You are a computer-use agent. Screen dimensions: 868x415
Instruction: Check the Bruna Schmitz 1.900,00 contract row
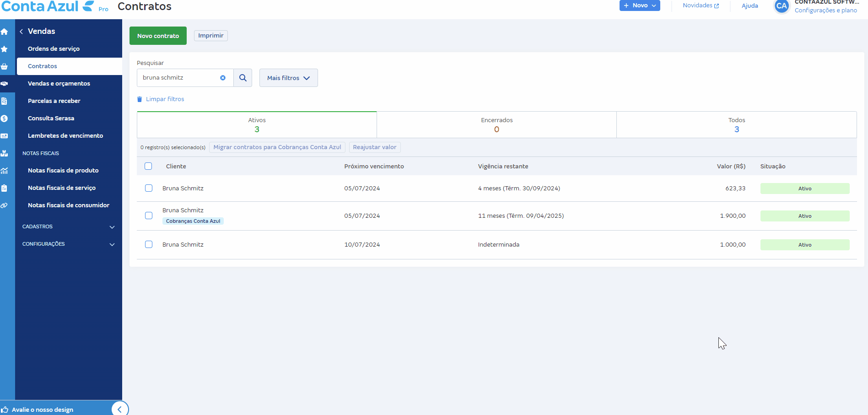(149, 216)
